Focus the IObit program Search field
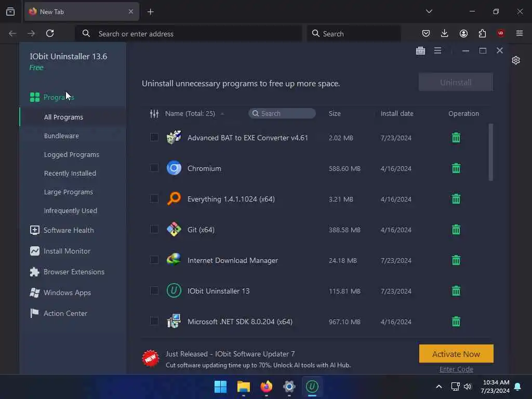Screen dimensions: 532x399 pyautogui.click(x=282, y=113)
